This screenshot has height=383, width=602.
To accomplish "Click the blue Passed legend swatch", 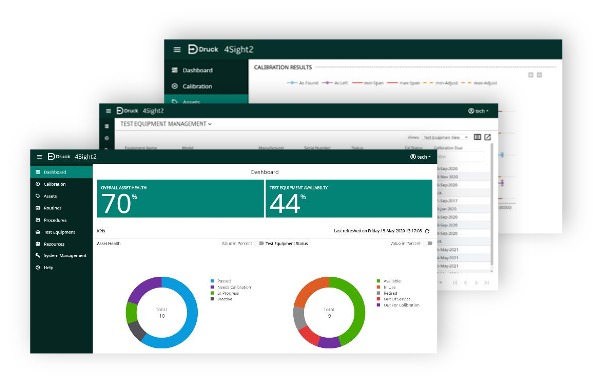I will [x=212, y=281].
